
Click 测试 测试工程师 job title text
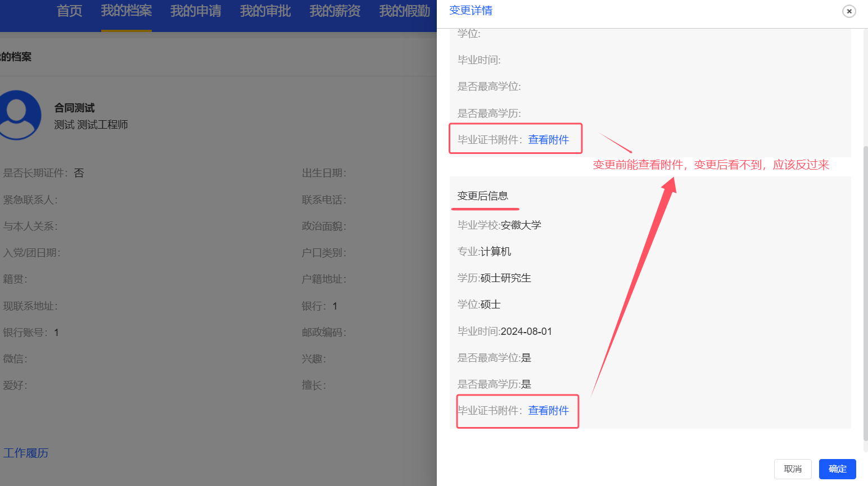[x=91, y=125]
